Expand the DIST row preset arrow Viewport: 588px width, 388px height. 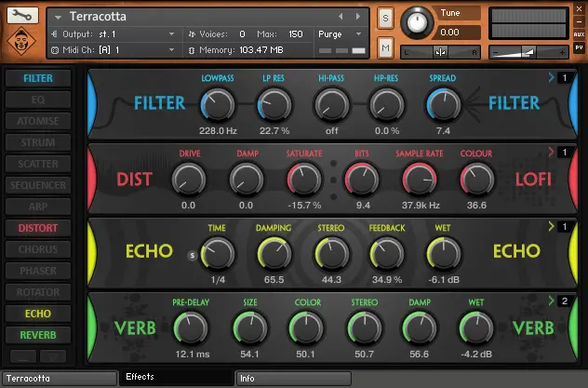point(551,152)
